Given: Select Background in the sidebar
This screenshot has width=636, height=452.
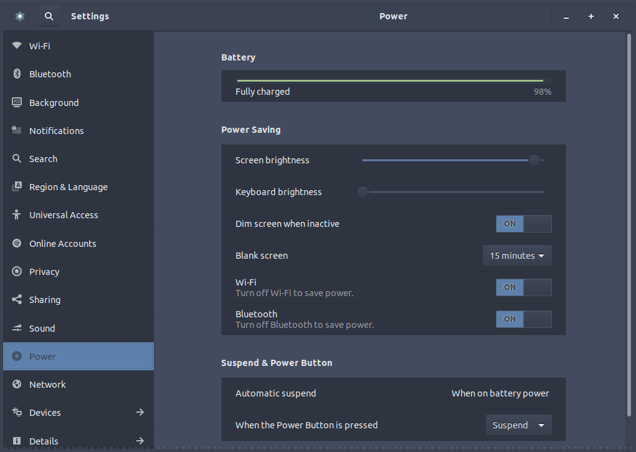Looking at the screenshot, I should coord(79,102).
